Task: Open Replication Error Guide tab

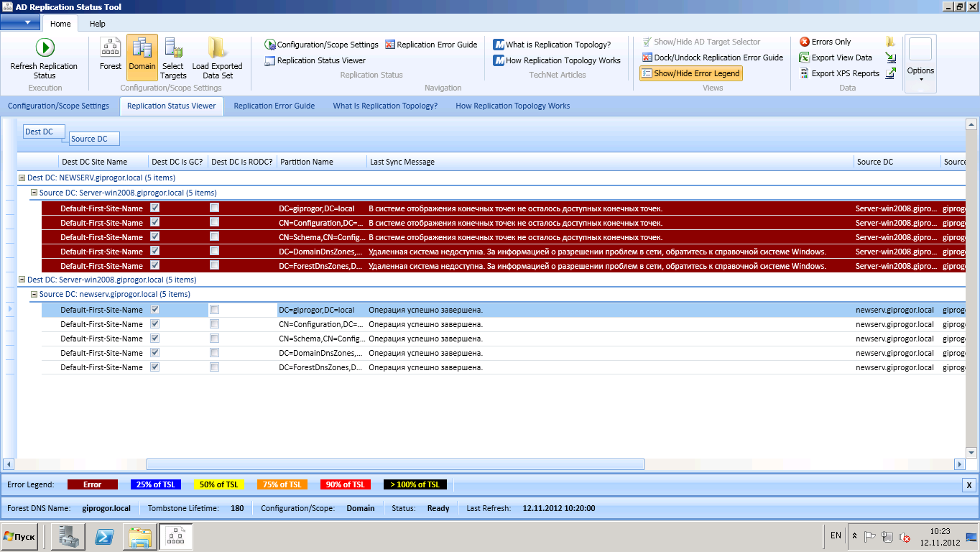Action: (274, 106)
